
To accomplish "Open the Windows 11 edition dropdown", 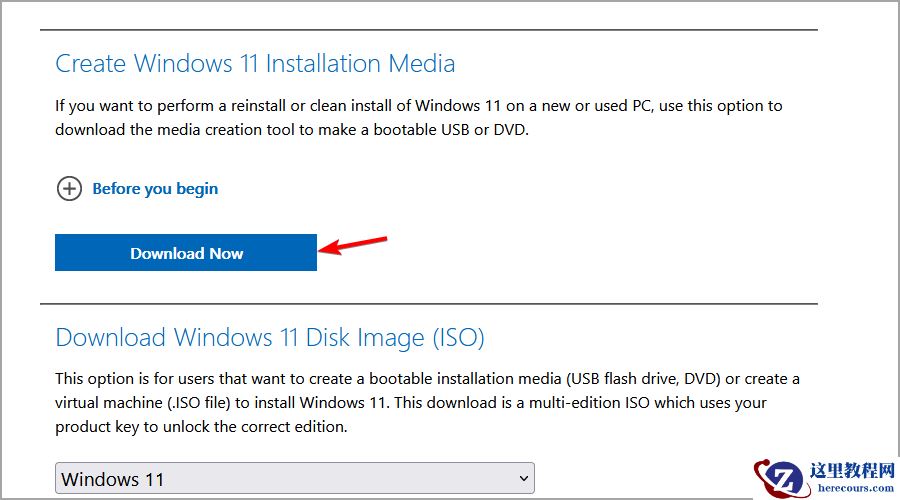I will [294, 478].
